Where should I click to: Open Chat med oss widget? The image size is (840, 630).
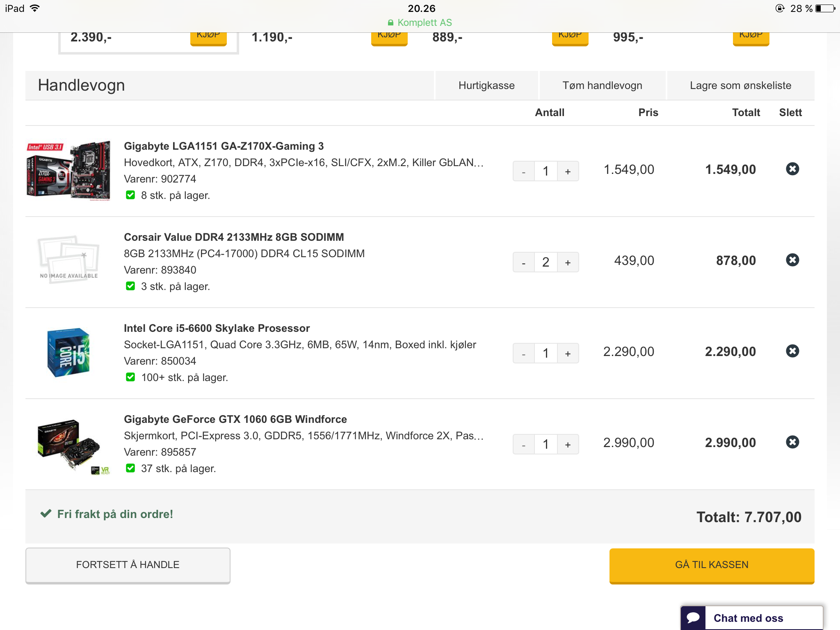point(751,618)
